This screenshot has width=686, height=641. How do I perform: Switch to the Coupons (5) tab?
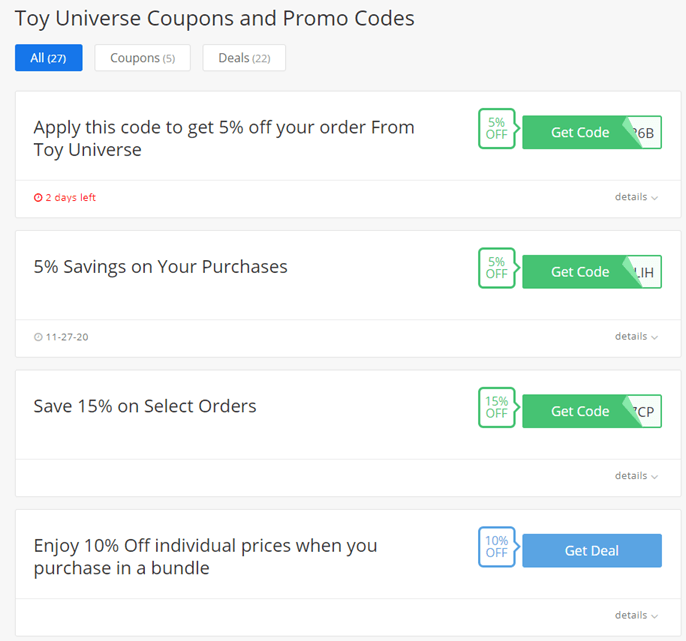click(x=143, y=58)
